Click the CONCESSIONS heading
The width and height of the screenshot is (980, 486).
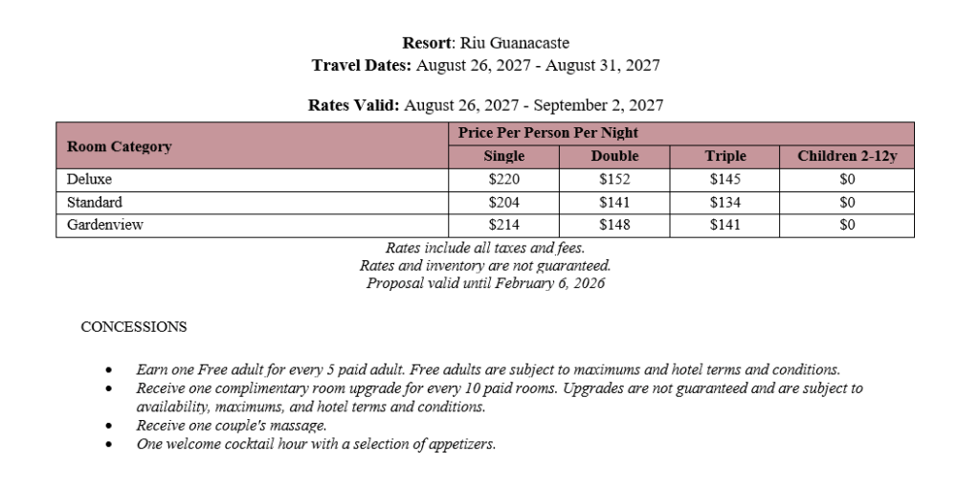(134, 327)
